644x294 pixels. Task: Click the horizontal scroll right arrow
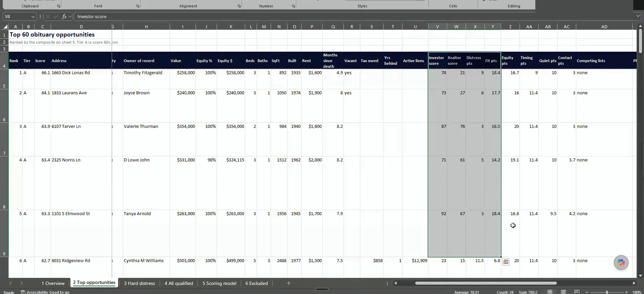pyautogui.click(x=634, y=283)
